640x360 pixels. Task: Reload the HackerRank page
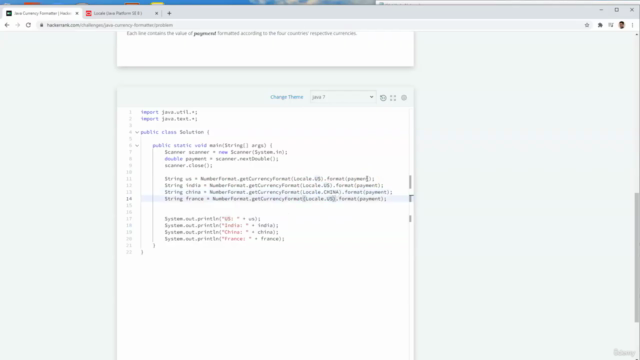28,25
